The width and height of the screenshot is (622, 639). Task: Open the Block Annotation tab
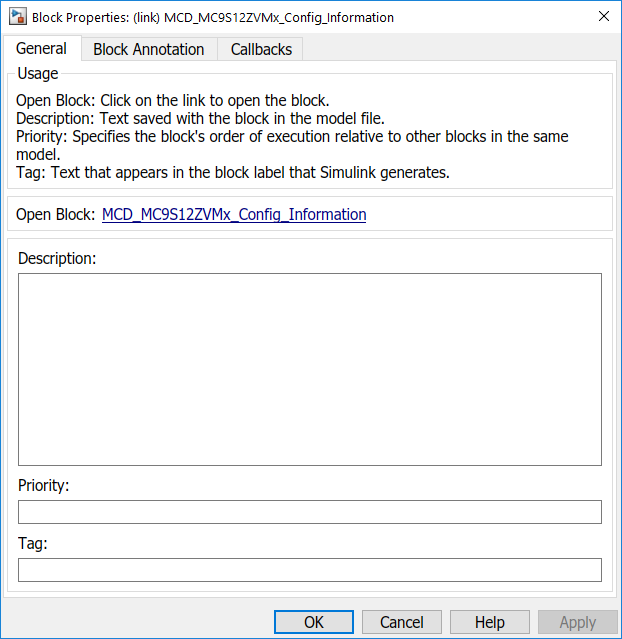[148, 49]
